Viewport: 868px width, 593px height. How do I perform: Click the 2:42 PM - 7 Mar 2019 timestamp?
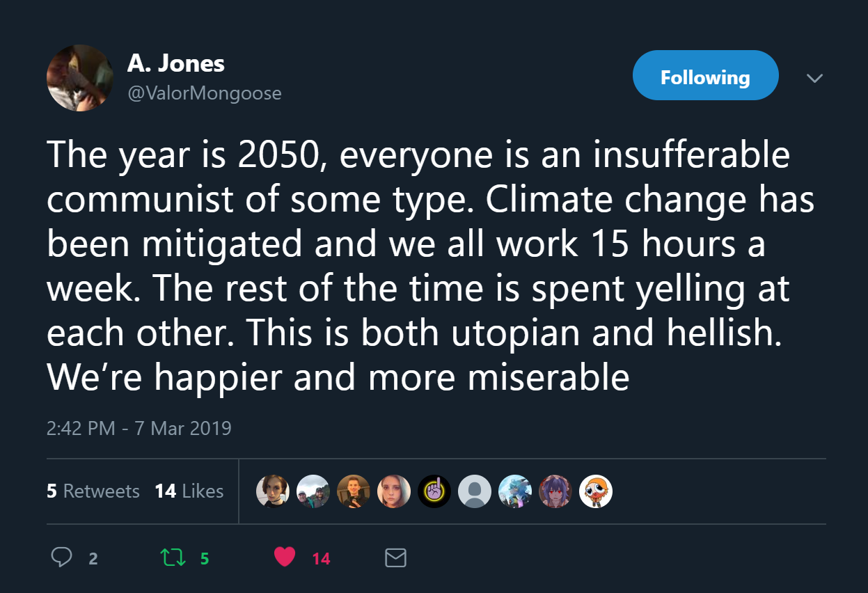(139, 427)
